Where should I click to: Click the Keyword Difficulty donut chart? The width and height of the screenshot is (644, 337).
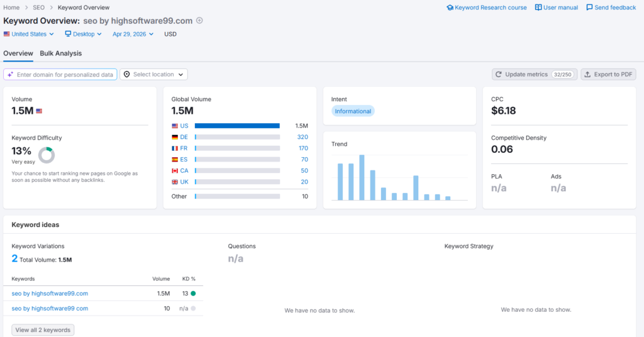tap(47, 155)
